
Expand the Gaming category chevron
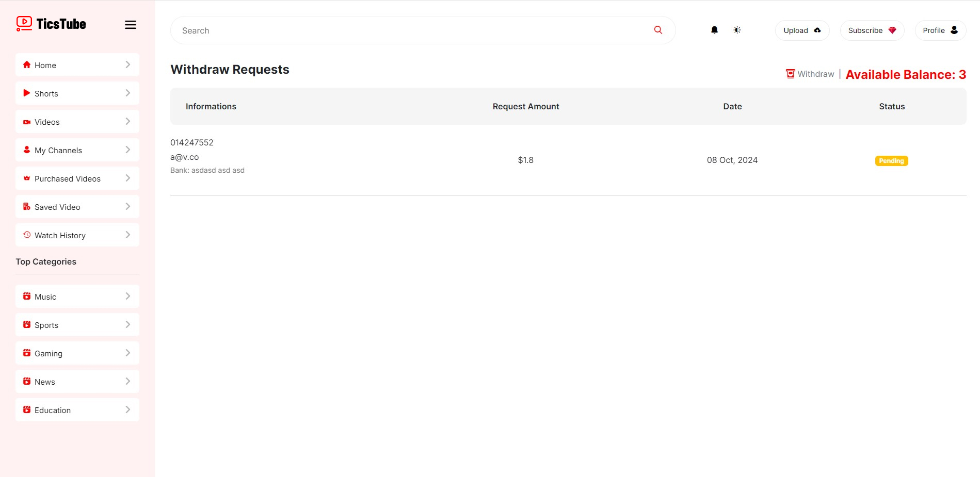[127, 353]
